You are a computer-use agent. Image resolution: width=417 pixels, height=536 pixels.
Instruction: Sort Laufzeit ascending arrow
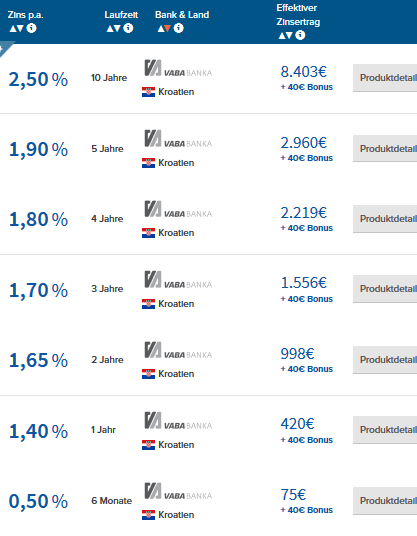[110, 28]
